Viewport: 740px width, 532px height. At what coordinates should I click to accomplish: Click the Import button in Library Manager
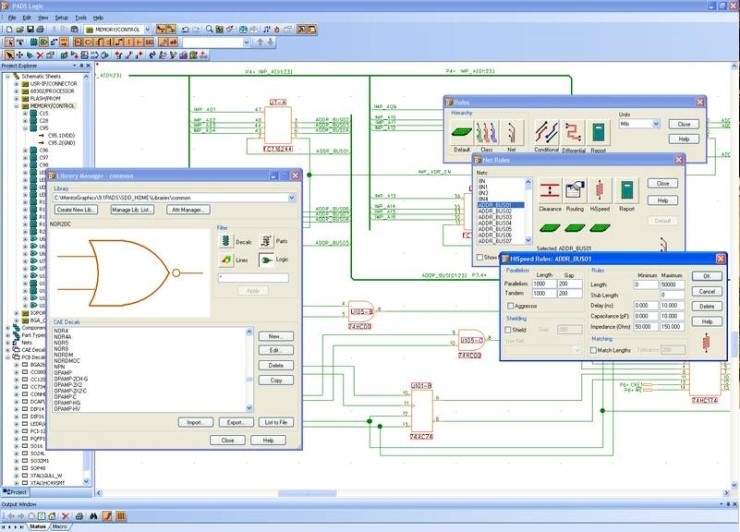coord(195,422)
